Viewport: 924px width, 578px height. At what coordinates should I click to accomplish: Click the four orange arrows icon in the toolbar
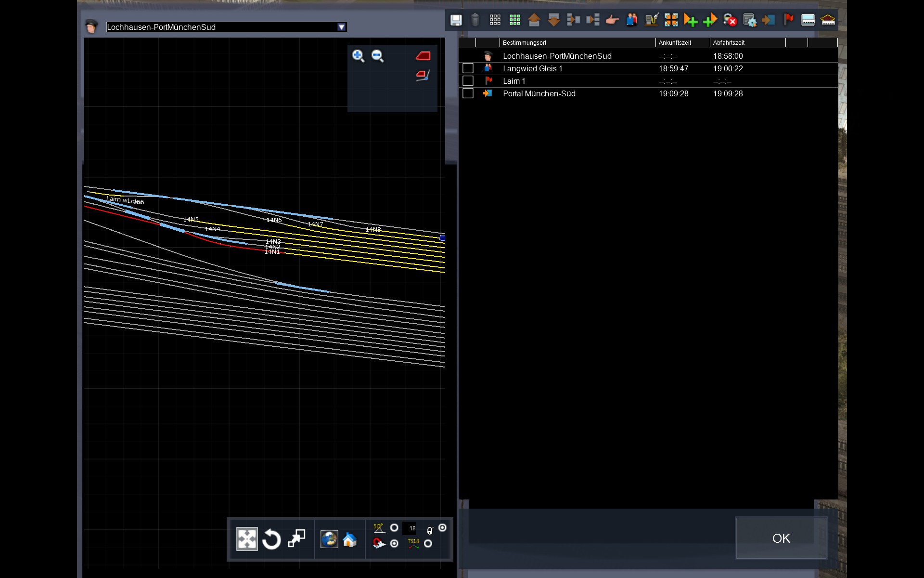pyautogui.click(x=671, y=20)
